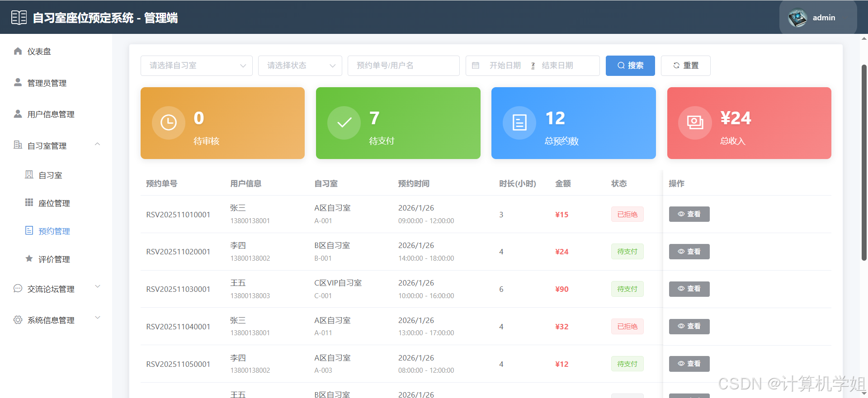Click the money icon on 总收入 card

[695, 122]
